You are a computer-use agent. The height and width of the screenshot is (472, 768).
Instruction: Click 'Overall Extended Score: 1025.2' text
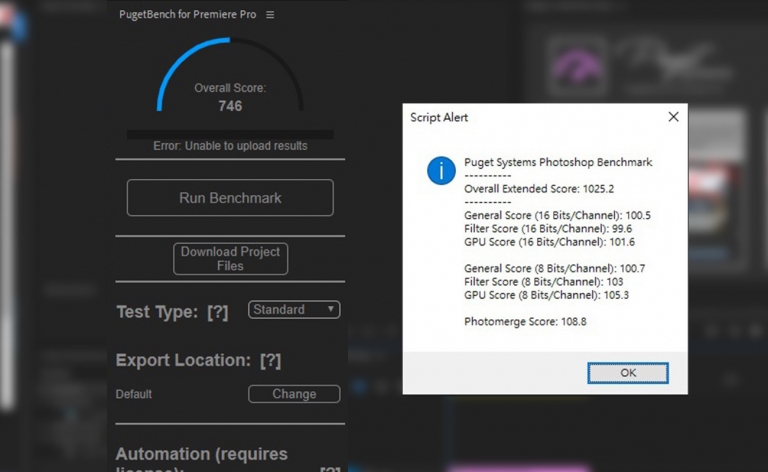pos(539,189)
